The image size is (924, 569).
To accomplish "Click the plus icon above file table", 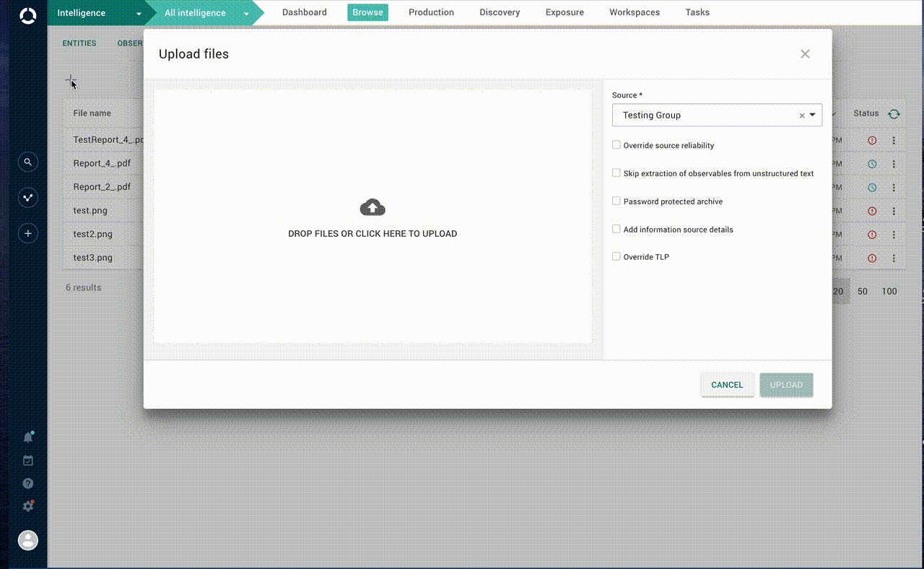I will pos(70,79).
